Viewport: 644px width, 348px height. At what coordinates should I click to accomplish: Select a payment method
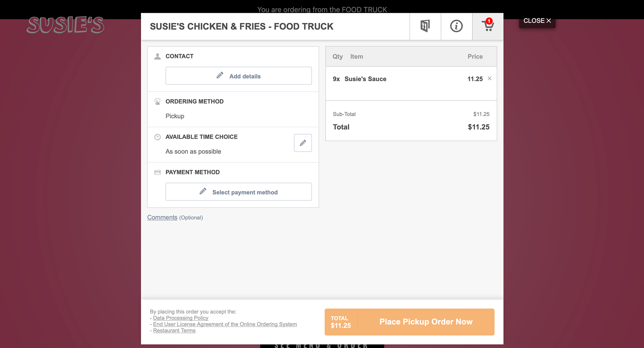coord(238,192)
